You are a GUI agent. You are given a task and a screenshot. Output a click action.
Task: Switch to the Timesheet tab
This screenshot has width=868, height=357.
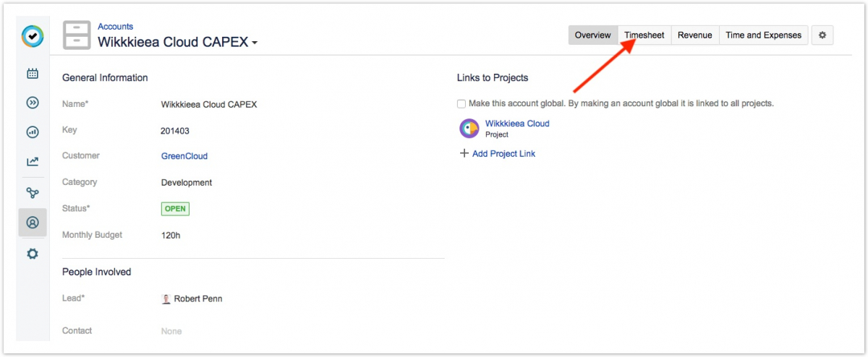(644, 35)
